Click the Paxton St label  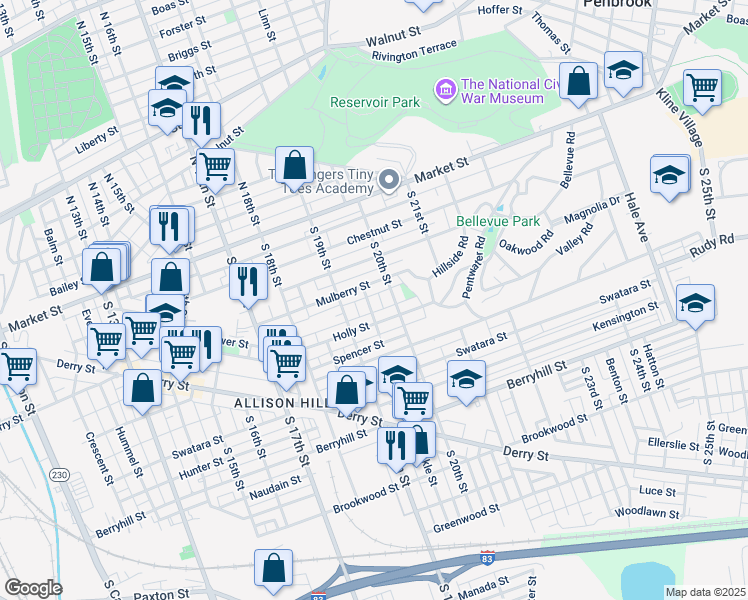161,594
